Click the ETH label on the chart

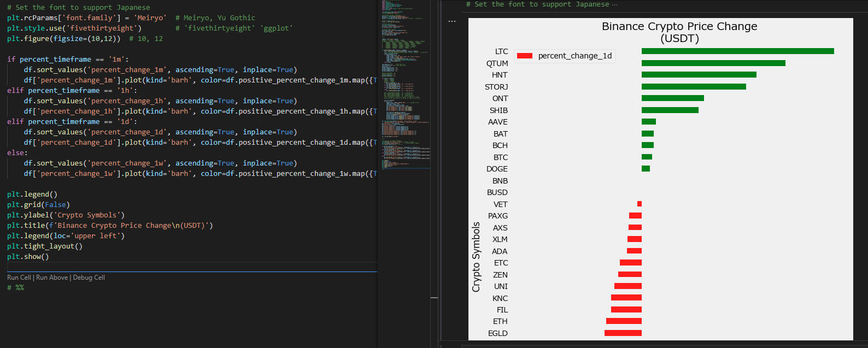point(500,321)
